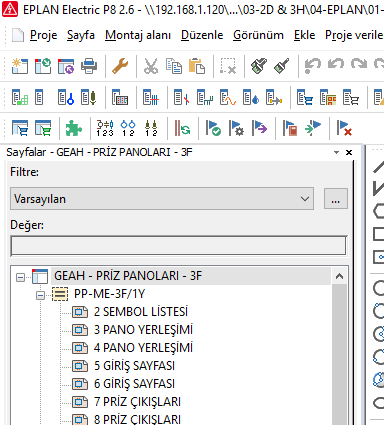The height and width of the screenshot is (425, 384).
Task: Click the new project icon with star
Action: point(20,66)
